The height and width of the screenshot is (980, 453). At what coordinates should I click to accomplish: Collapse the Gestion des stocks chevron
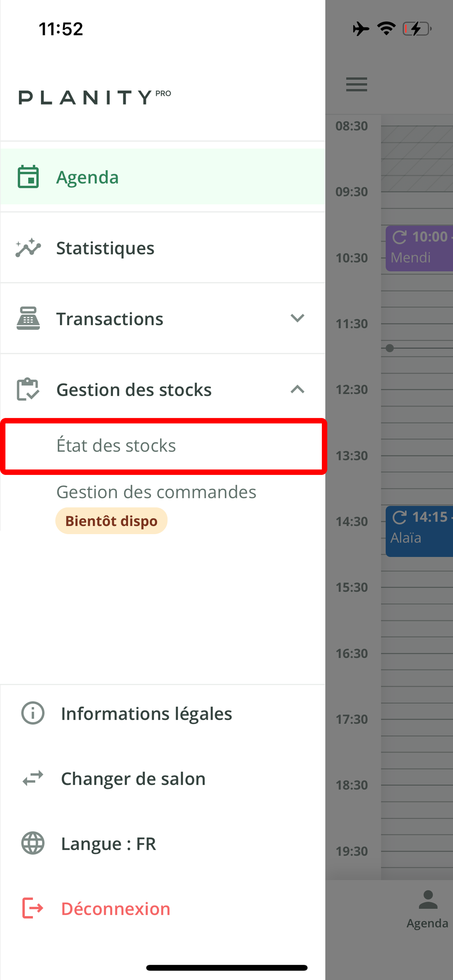coord(297,389)
